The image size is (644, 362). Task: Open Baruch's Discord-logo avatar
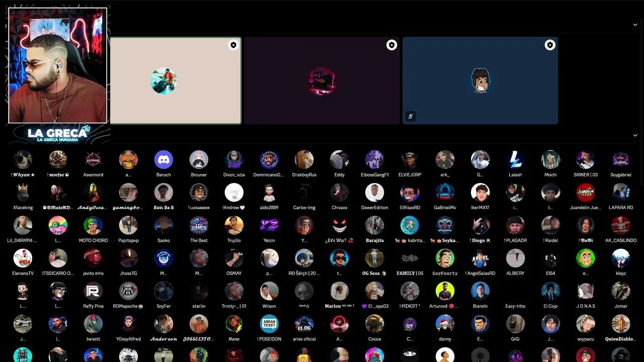pos(164,160)
